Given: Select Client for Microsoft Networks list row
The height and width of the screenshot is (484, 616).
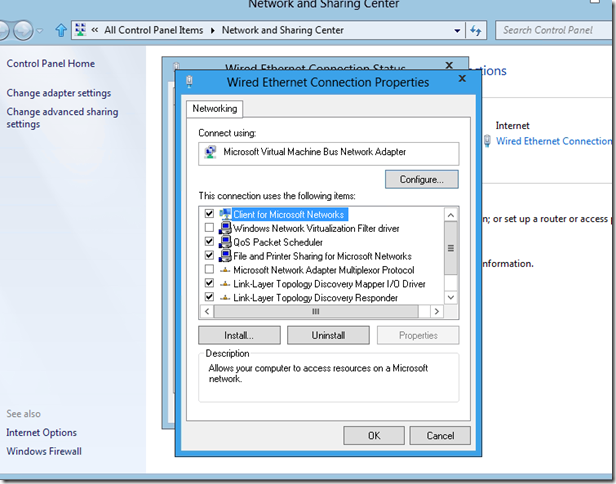Looking at the screenshot, I should pos(290,214).
